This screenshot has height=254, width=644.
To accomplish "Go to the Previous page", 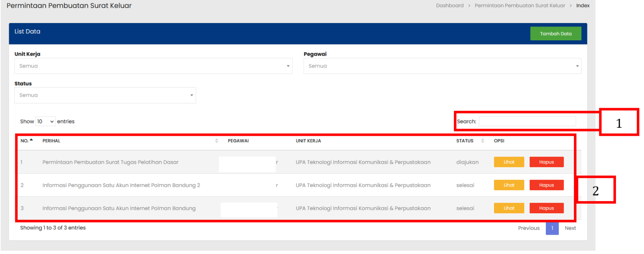I will [x=529, y=228].
